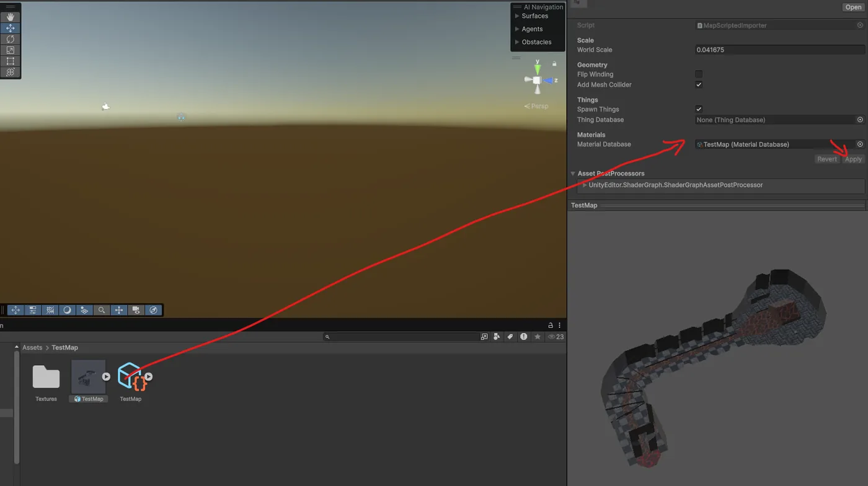The image size is (868, 486).
Task: Open object picker for Thing Database
Action: (x=860, y=120)
